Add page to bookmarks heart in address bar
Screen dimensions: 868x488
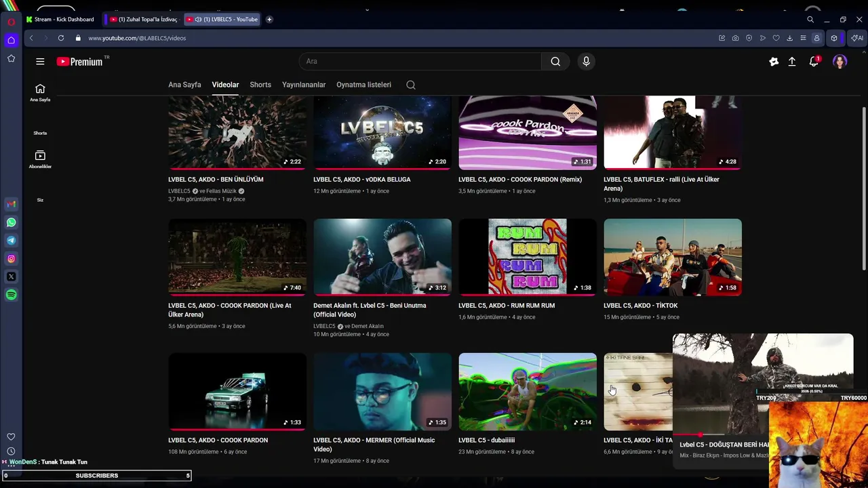tap(776, 38)
